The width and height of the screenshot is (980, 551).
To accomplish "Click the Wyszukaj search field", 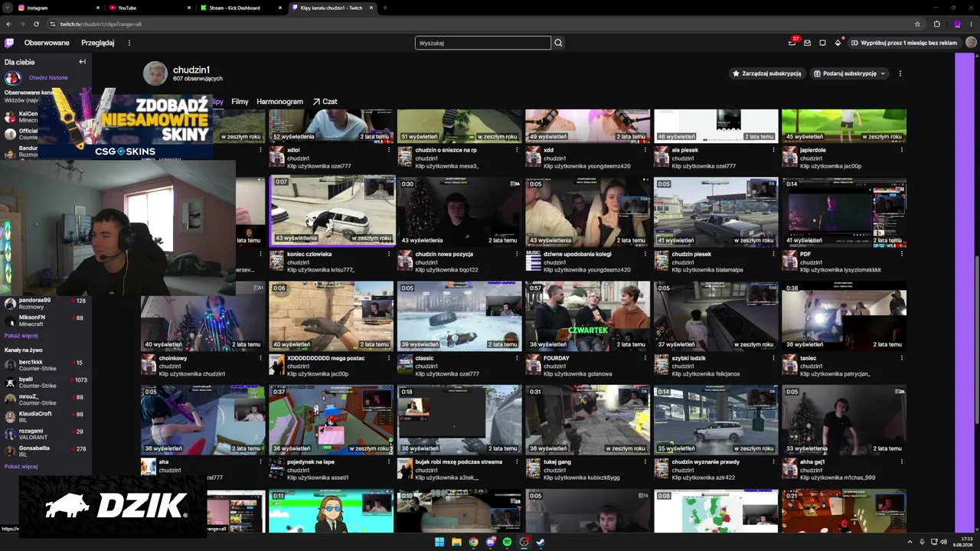I will coord(482,43).
